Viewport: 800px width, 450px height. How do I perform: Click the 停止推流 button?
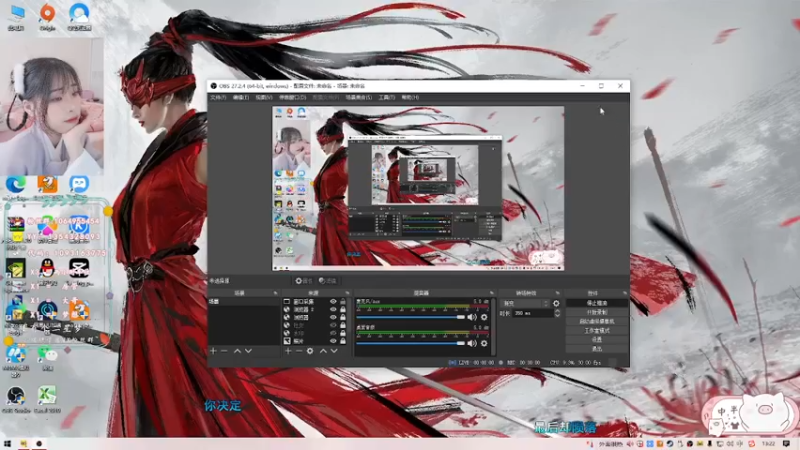(x=597, y=303)
